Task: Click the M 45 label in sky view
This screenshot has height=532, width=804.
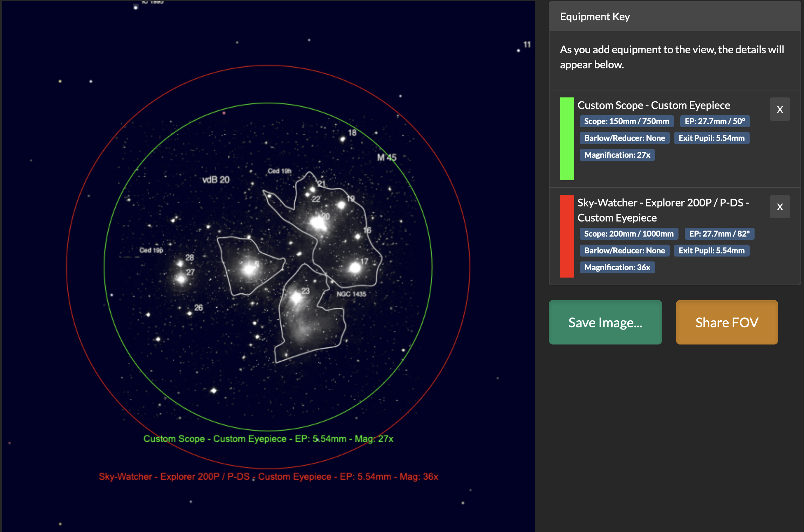Action: 387,157
